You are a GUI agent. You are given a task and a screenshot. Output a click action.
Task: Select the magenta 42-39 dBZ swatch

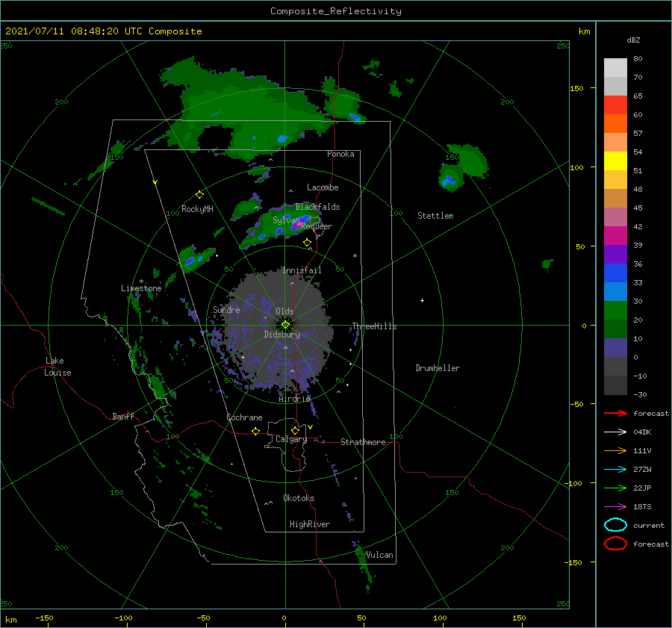(x=615, y=236)
